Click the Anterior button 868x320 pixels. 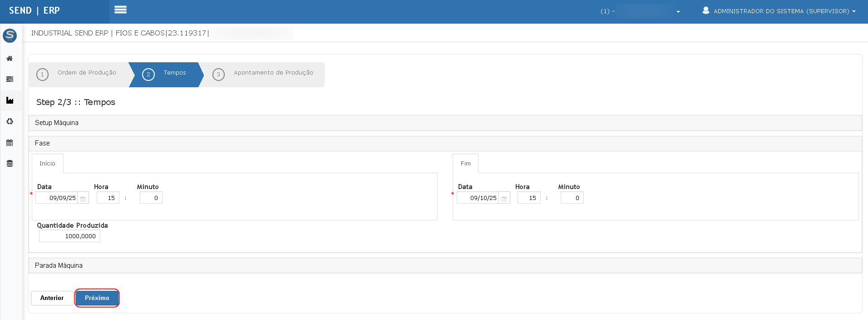(x=52, y=298)
